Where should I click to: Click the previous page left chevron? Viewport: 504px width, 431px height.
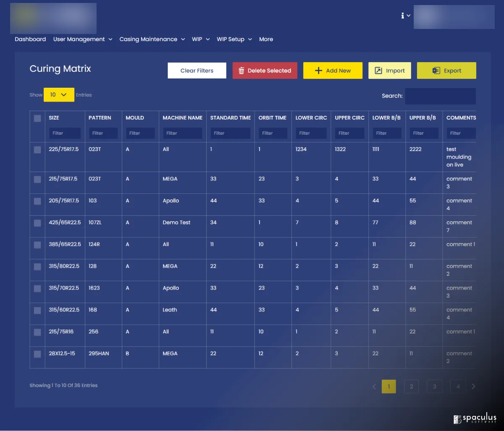[x=374, y=387]
